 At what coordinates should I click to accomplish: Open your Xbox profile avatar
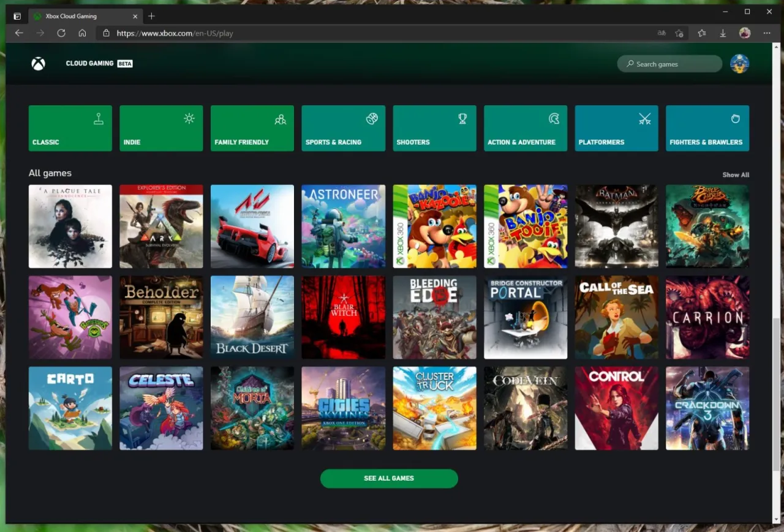coord(740,63)
